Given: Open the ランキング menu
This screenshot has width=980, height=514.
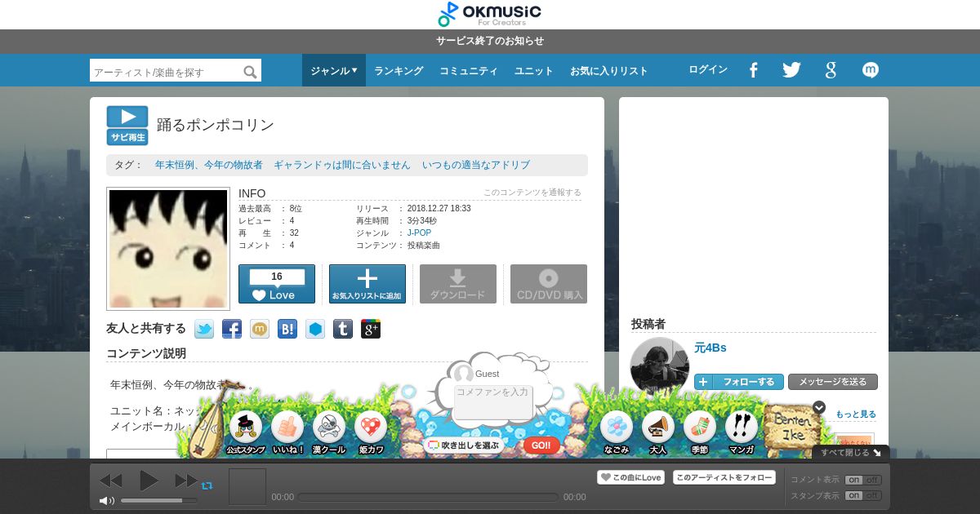Looking at the screenshot, I should pyautogui.click(x=399, y=70).
